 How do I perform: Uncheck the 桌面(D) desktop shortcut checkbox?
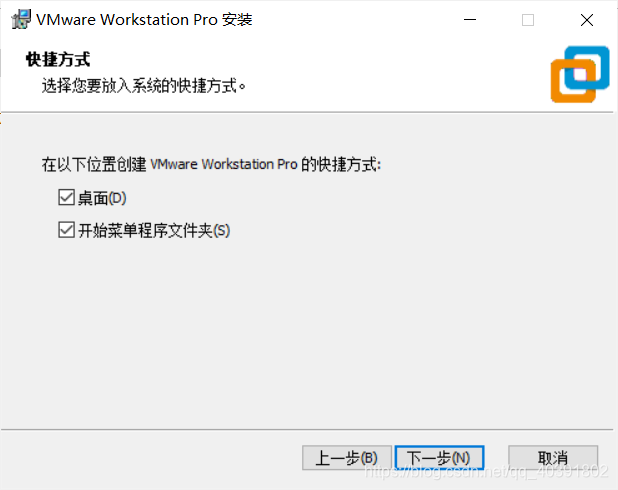coord(66,197)
